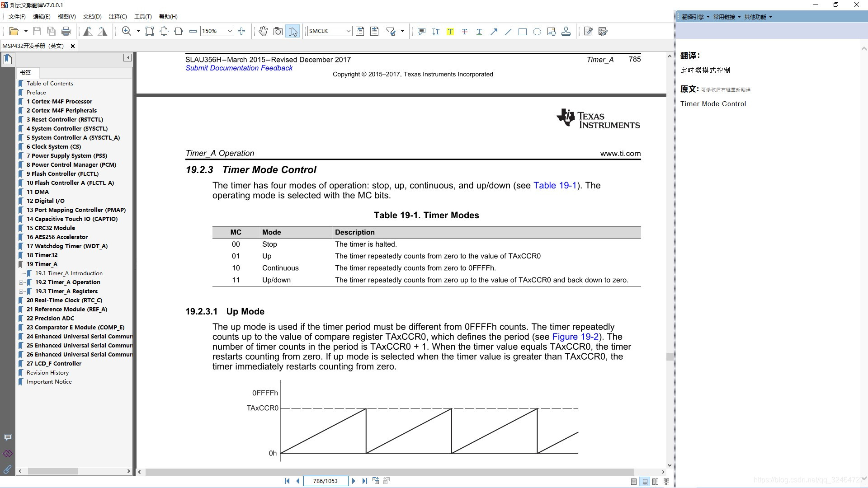
Task: Open the search filter dropdown arrow
Action: pos(402,31)
